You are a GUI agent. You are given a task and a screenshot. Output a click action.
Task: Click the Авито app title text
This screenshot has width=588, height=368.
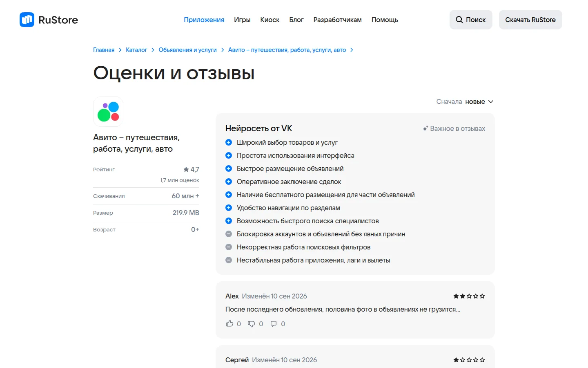tap(136, 143)
